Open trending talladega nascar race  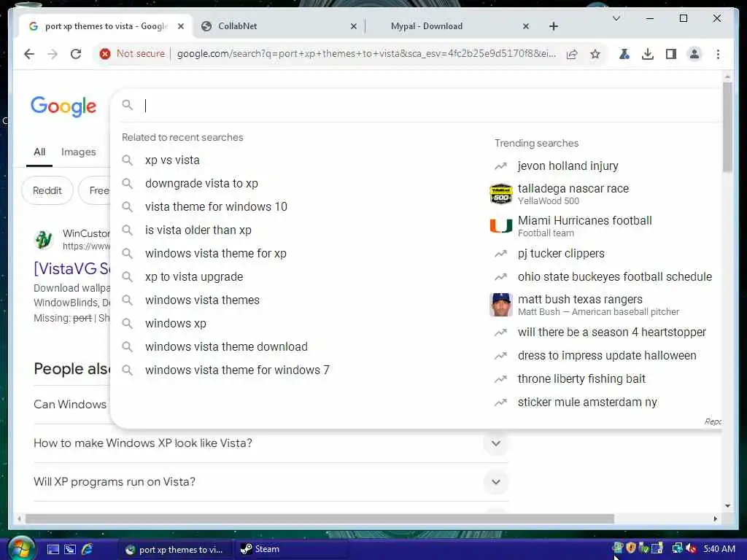coord(573,189)
